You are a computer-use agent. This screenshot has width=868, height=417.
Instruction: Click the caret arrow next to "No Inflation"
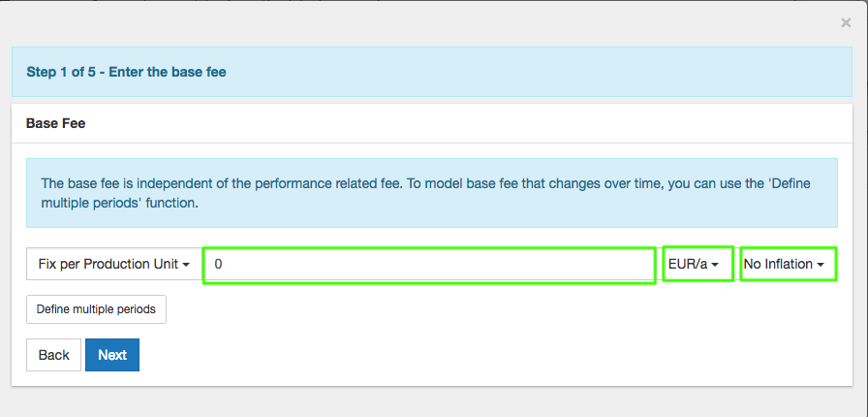click(821, 265)
